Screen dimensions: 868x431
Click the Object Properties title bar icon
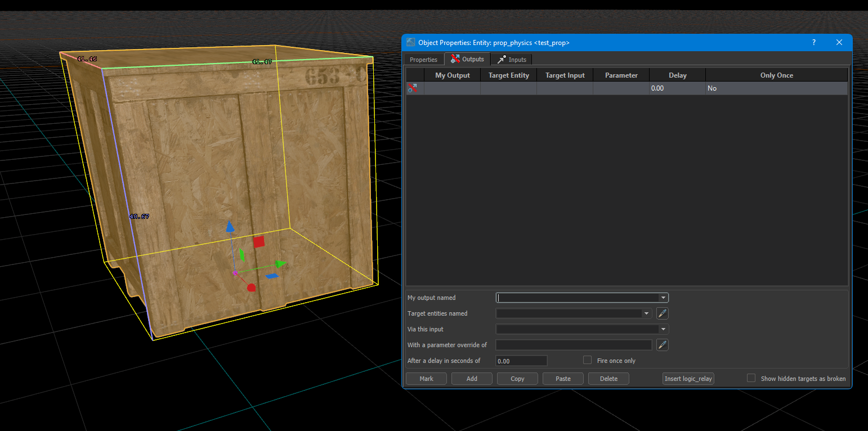tap(410, 42)
